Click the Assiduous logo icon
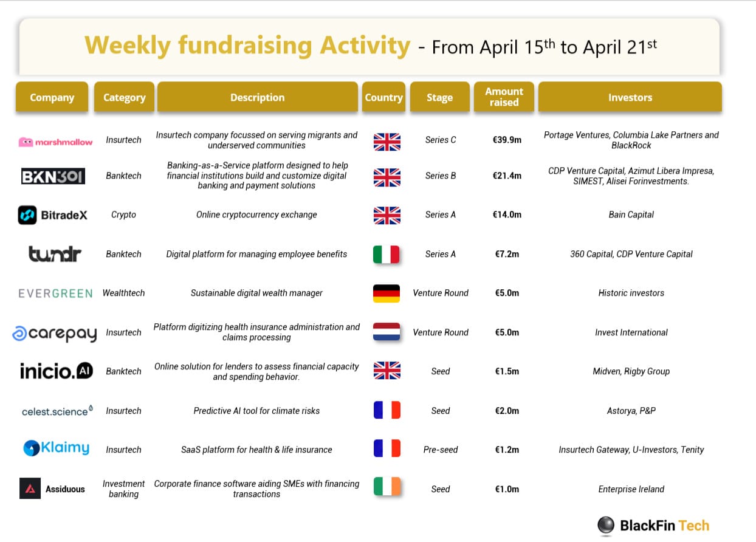This screenshot has height=542, width=756. tap(30, 489)
